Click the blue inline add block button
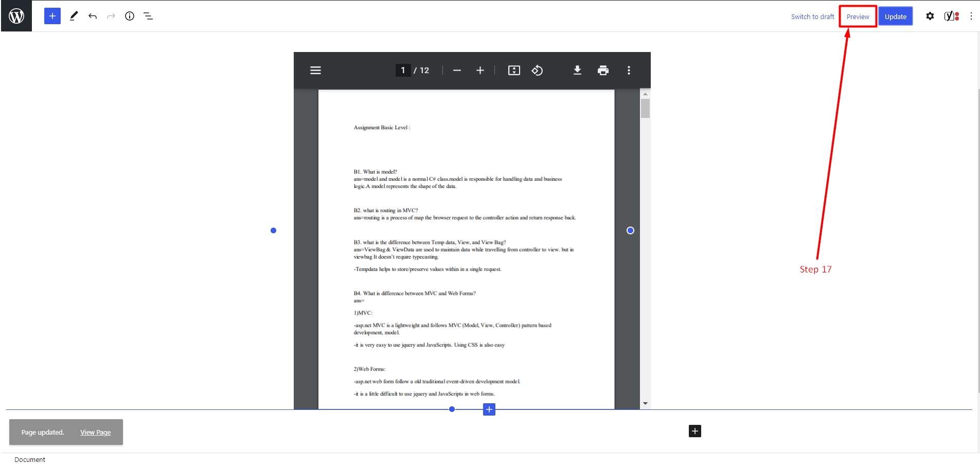The image size is (980, 464). [x=489, y=409]
